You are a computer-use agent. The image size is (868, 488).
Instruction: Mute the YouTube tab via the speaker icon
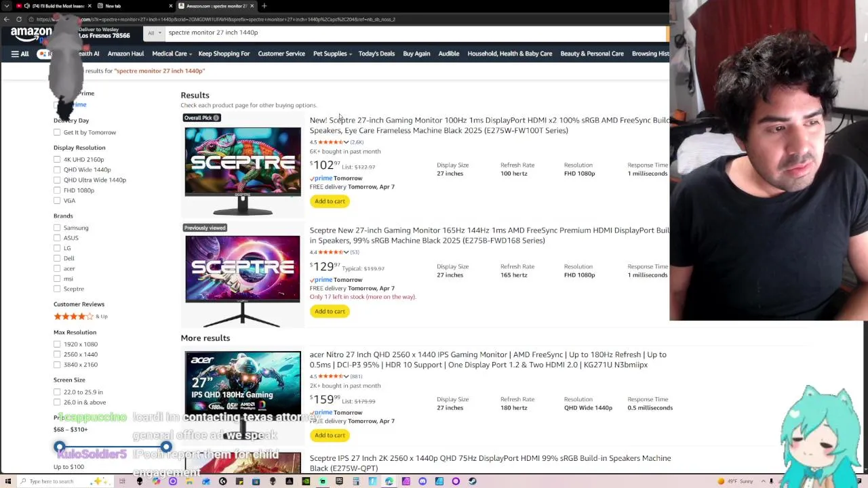27,6
